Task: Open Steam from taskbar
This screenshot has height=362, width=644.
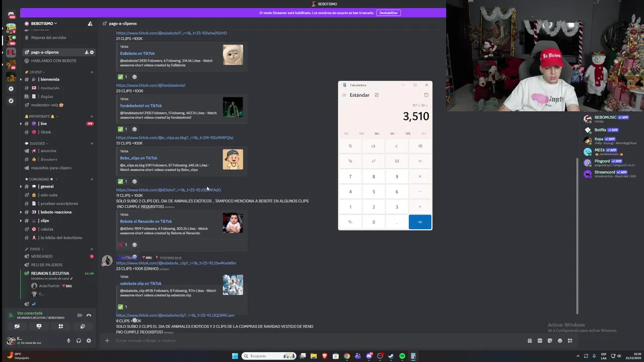Action: point(391,356)
